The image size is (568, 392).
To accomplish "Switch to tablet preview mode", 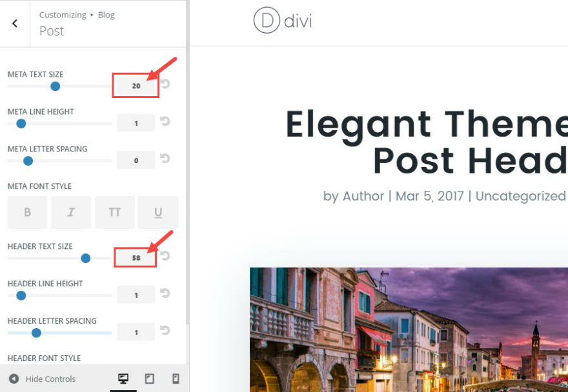I will [149, 379].
